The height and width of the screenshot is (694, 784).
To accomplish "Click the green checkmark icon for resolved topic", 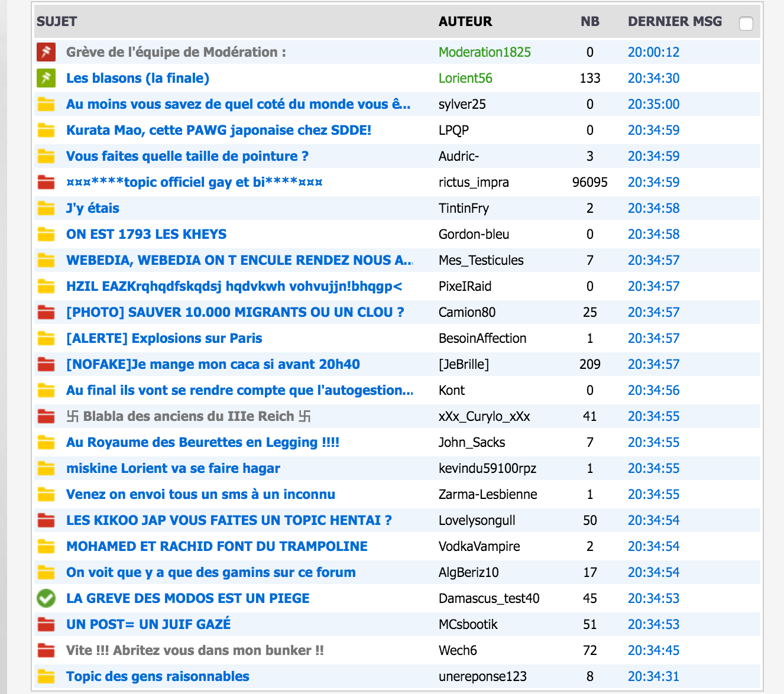I will tap(46, 598).
